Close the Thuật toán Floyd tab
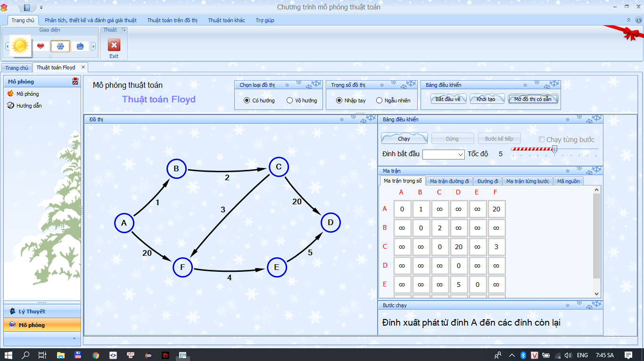Image resolution: width=644 pixels, height=361 pixels. pos(83,67)
